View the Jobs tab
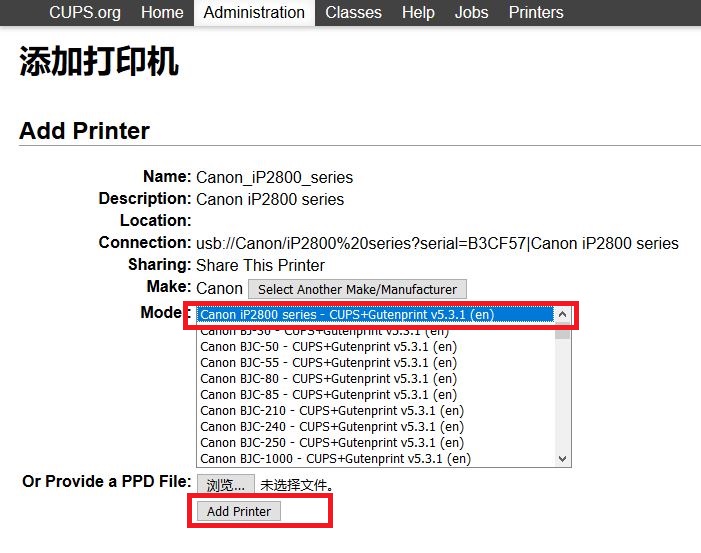Image resolution: width=701 pixels, height=553 pixels. click(471, 12)
